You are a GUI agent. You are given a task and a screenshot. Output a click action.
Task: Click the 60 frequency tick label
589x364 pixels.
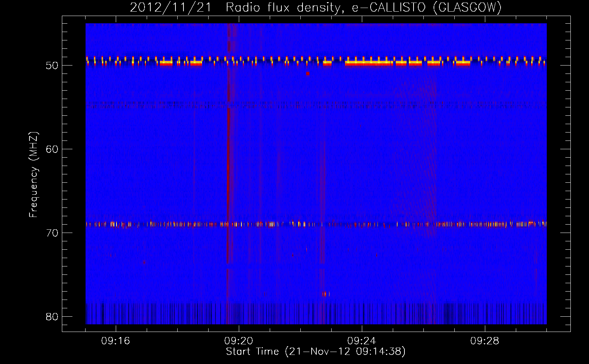pyautogui.click(x=52, y=149)
